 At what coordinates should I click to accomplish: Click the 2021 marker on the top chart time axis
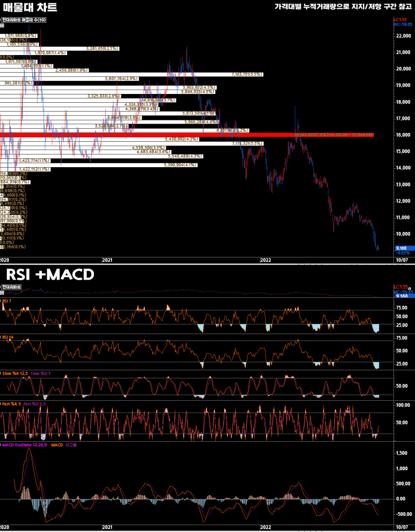click(x=107, y=260)
